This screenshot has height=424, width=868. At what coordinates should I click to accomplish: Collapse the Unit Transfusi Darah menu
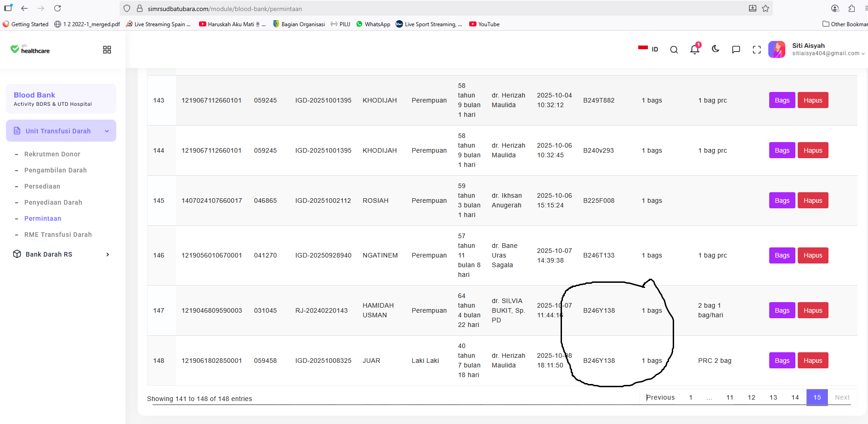pos(61,131)
